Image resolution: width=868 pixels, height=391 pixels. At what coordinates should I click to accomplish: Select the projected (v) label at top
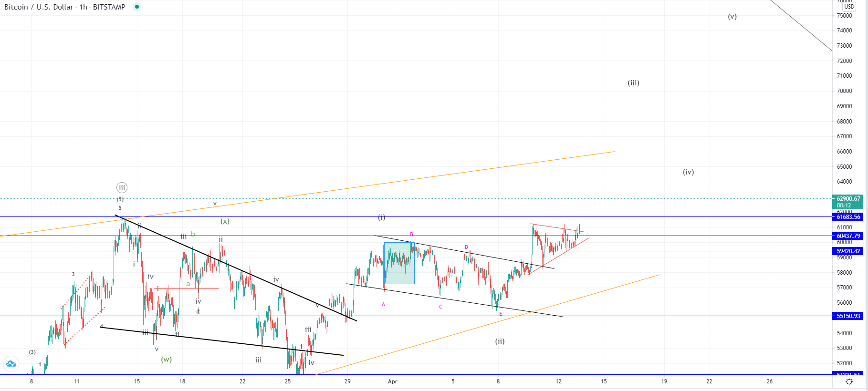click(732, 17)
